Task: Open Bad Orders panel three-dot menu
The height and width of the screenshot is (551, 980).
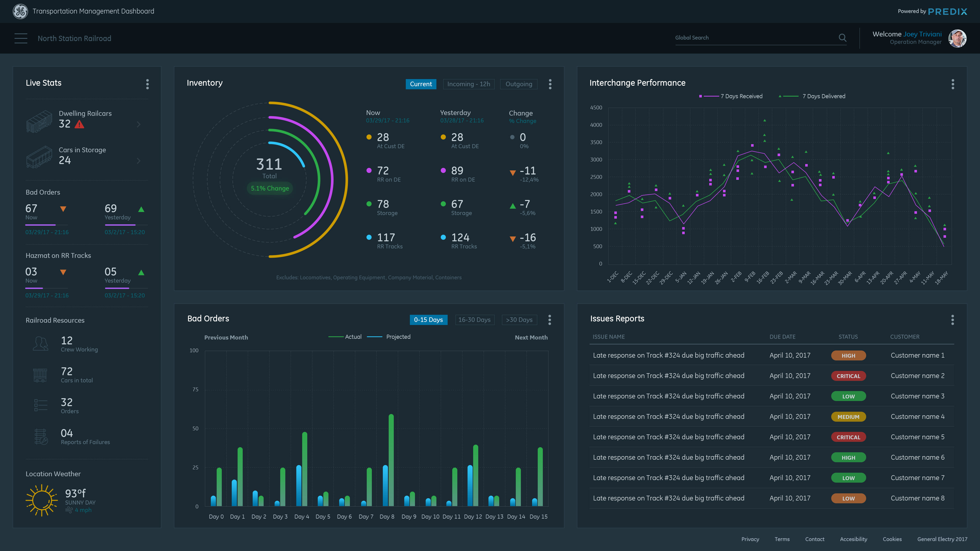Action: click(x=550, y=320)
